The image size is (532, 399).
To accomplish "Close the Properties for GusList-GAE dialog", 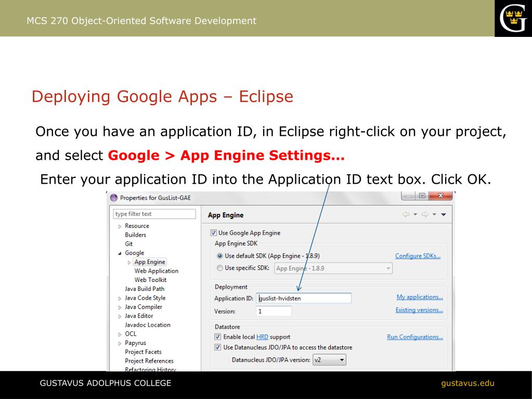I will 440,196.
